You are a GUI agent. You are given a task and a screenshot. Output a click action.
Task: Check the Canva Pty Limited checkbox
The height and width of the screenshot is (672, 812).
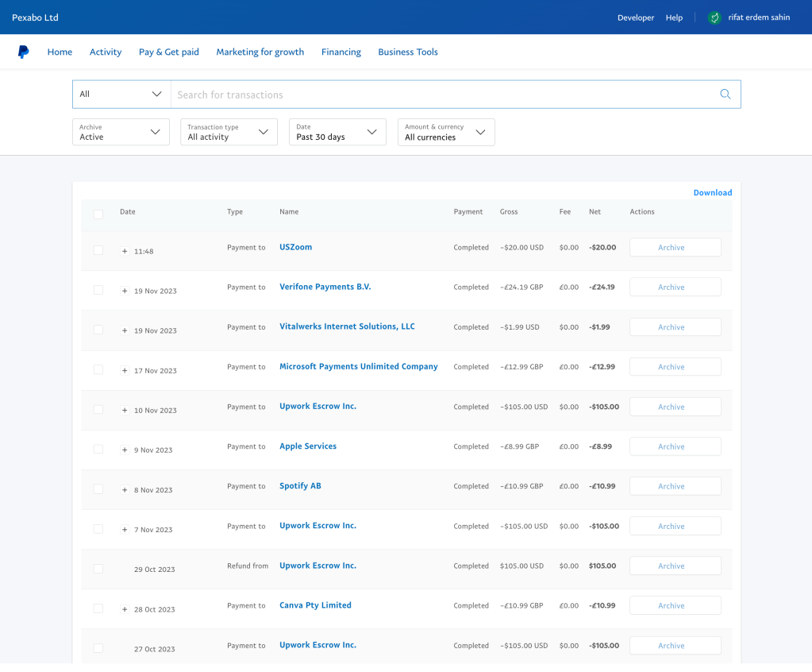coord(98,608)
